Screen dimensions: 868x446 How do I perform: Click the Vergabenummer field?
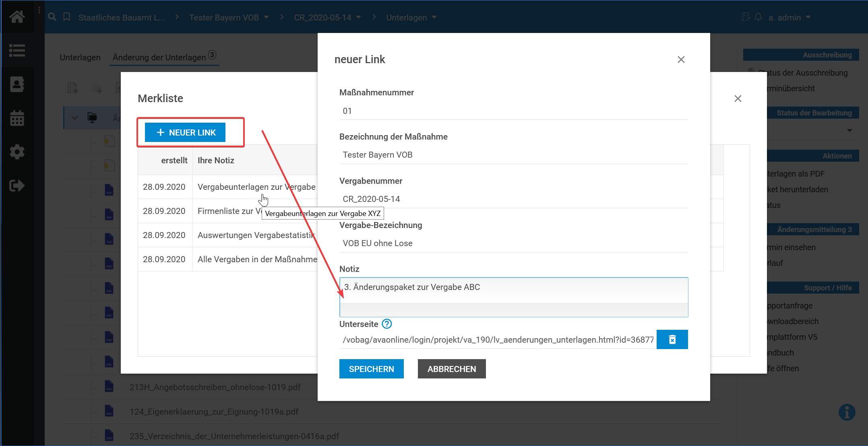(513, 199)
